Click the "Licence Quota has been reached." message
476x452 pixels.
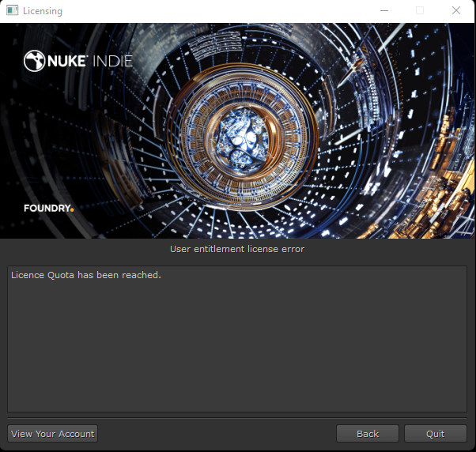click(x=85, y=275)
